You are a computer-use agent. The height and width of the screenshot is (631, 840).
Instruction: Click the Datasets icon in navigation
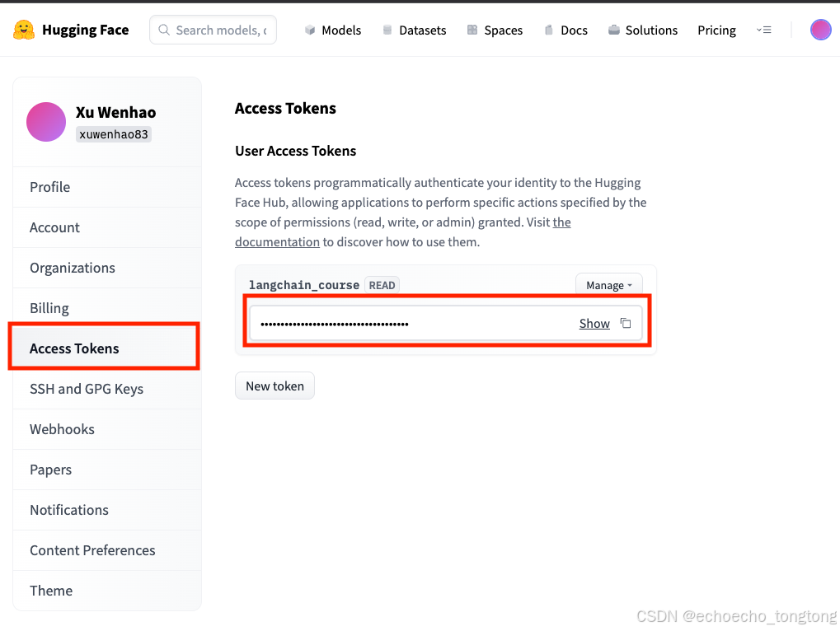pyautogui.click(x=387, y=30)
